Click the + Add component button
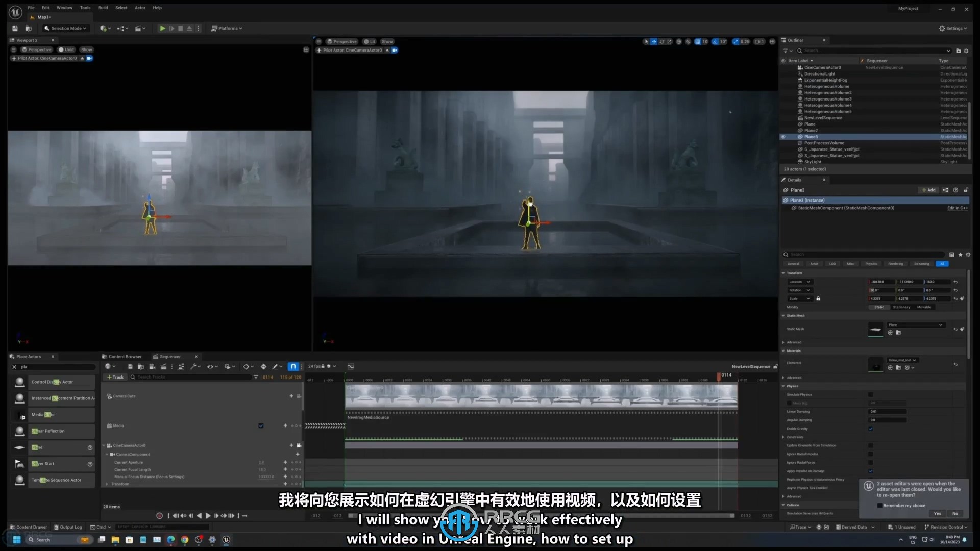This screenshot has height=551, width=980. click(928, 190)
